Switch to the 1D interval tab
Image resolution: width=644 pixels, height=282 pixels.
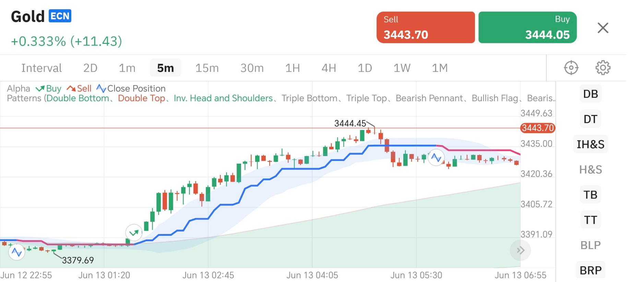[x=365, y=68]
